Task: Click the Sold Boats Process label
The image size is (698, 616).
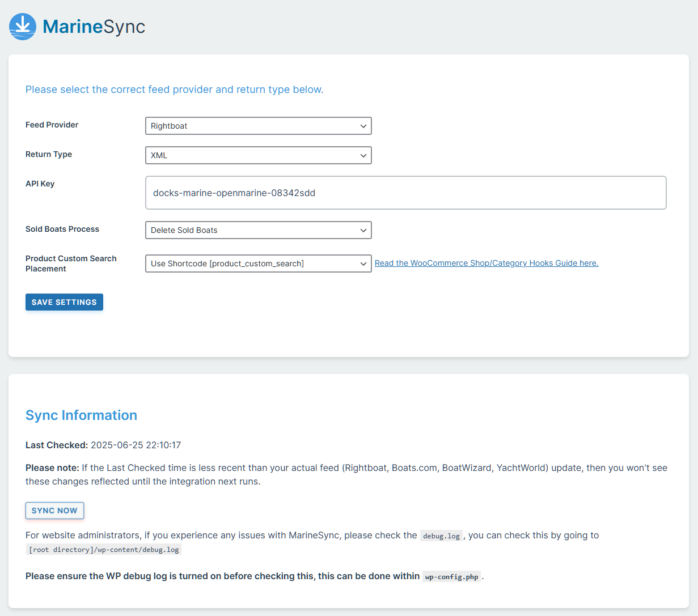Action: click(x=62, y=229)
